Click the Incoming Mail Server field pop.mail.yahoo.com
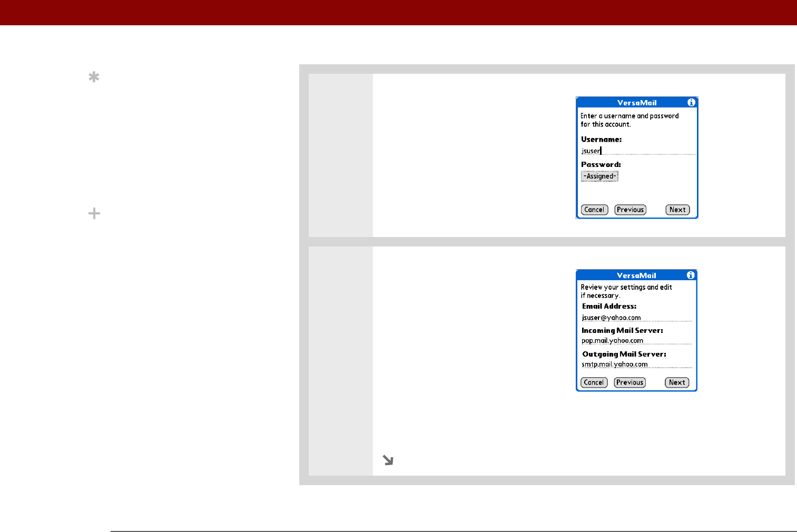This screenshot has width=797, height=532. click(637, 341)
